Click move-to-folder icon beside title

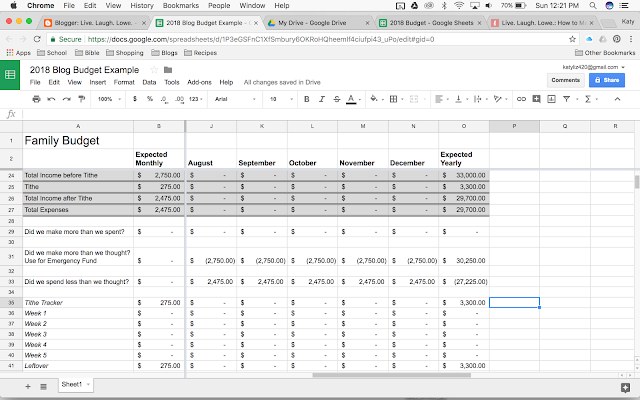pos(168,70)
